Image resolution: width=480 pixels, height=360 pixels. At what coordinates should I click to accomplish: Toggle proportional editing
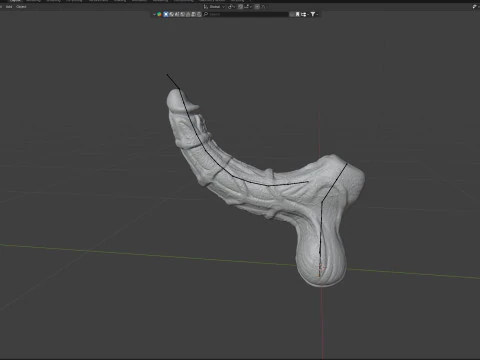pos(257,7)
